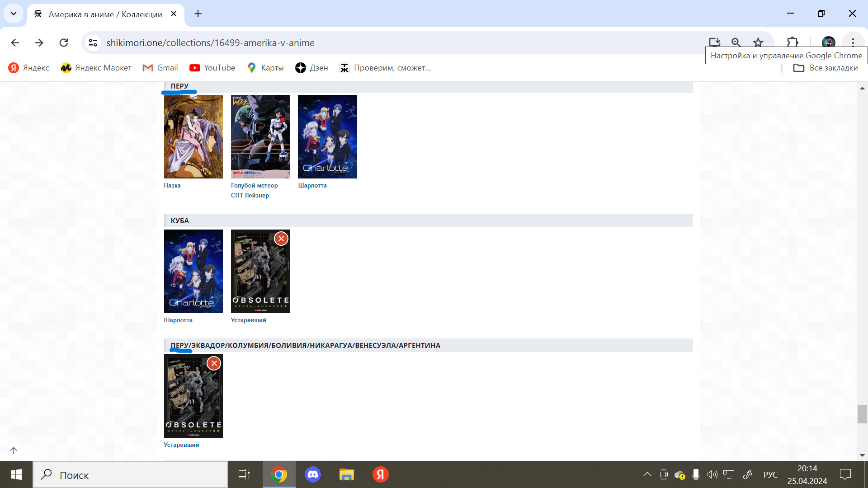Click the Charlotte poster under Куба
Viewport: 868px width, 488px height.
click(193, 271)
